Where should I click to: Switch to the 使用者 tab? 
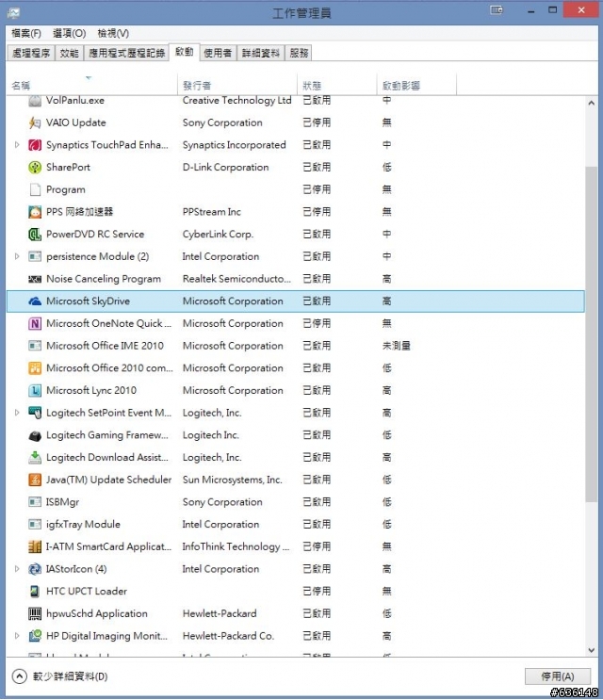click(x=218, y=53)
